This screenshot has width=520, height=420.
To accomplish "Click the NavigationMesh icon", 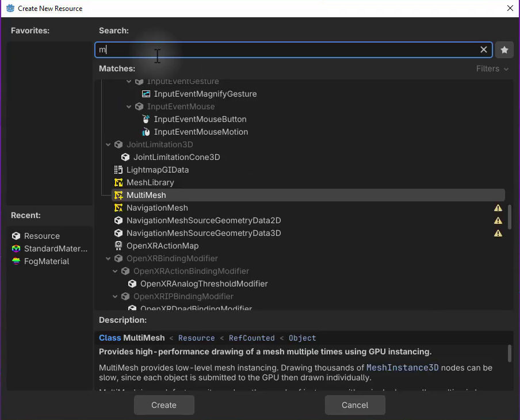I will [x=118, y=208].
